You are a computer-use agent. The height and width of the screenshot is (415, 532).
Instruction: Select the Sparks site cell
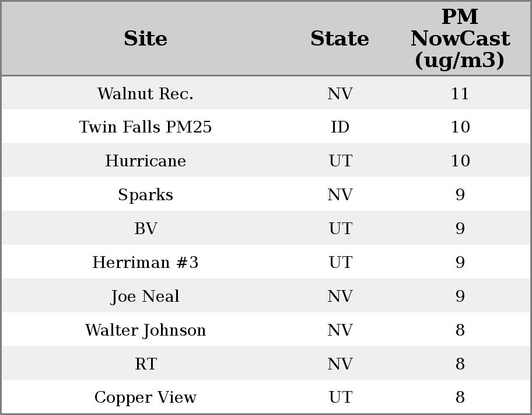pos(145,195)
